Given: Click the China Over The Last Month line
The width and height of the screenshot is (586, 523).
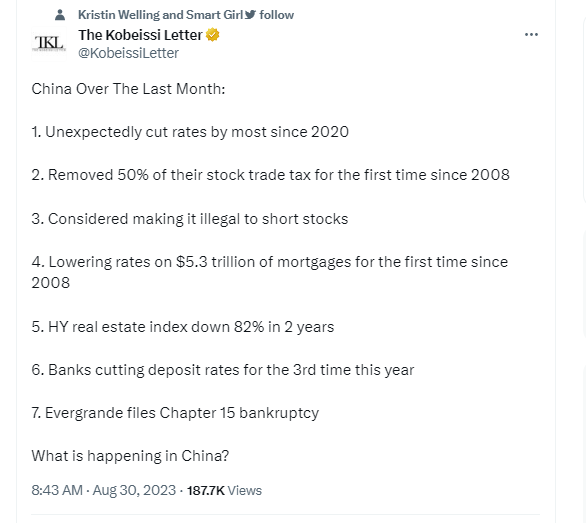Looking at the screenshot, I should click(x=128, y=89).
